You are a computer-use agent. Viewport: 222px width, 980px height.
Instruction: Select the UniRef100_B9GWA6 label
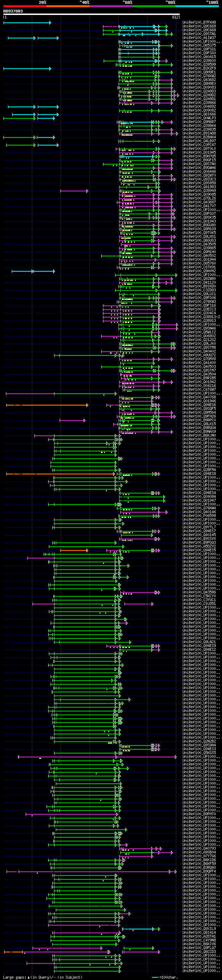(x=199, y=168)
